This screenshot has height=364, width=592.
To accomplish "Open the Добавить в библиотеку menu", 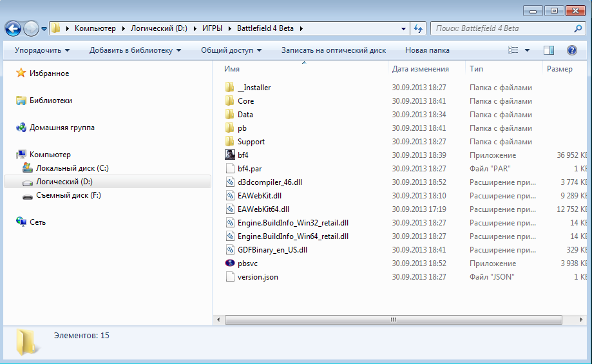I will tap(135, 50).
